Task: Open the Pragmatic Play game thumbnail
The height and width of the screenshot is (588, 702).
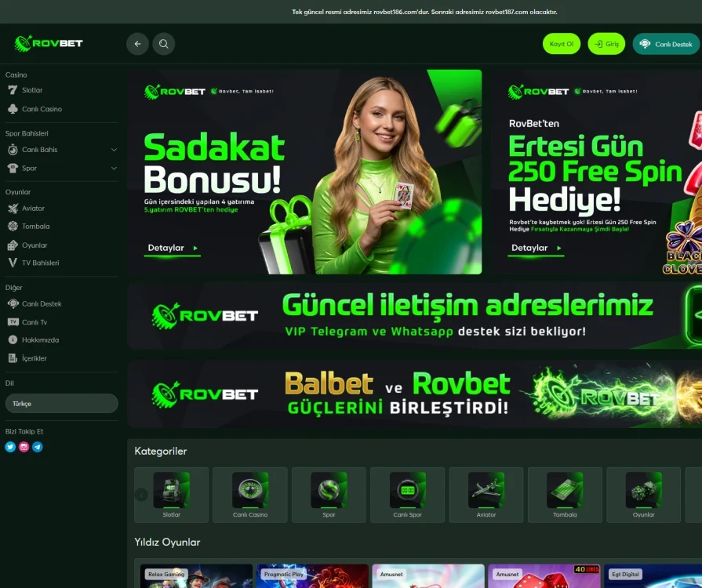Action: click(312, 576)
